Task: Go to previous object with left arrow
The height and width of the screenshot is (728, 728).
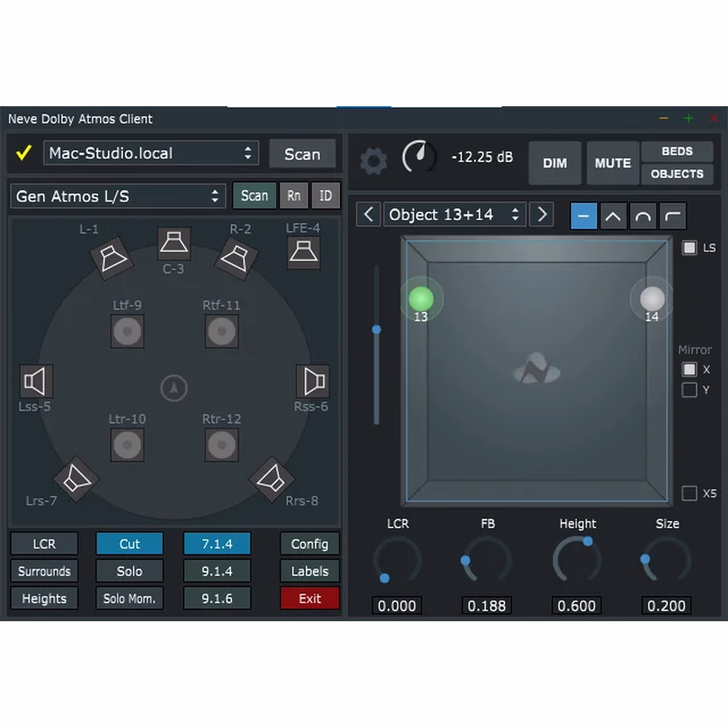Action: pyautogui.click(x=368, y=214)
